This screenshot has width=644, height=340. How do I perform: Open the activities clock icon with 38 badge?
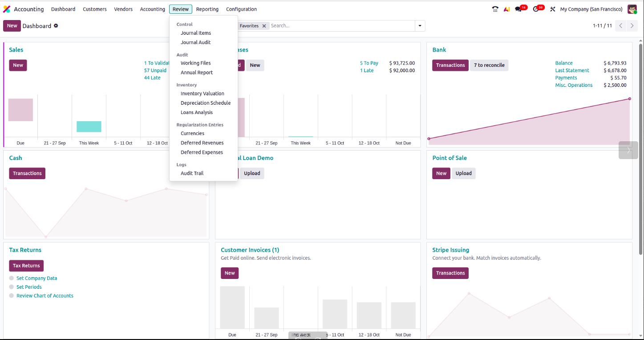click(536, 9)
